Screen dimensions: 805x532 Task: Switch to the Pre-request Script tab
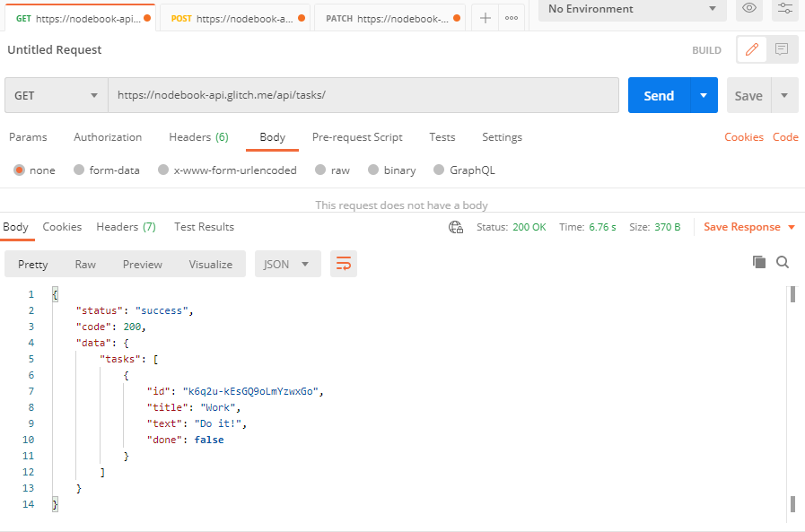(357, 137)
